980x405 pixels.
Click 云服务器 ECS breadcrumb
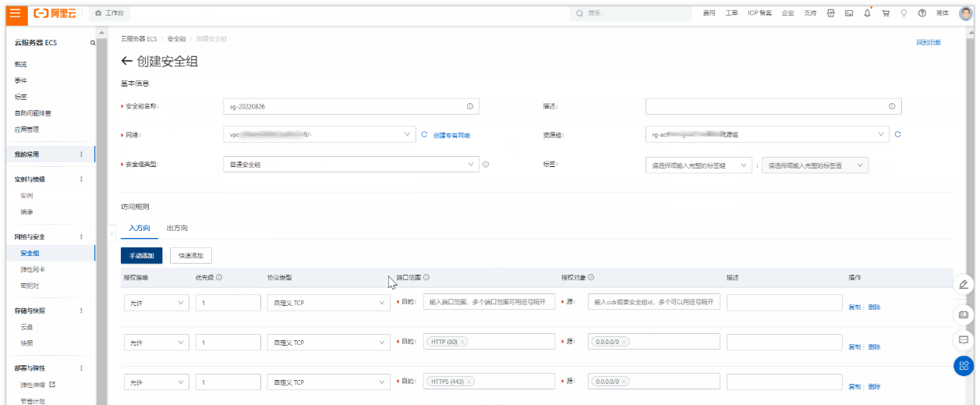[x=139, y=38]
